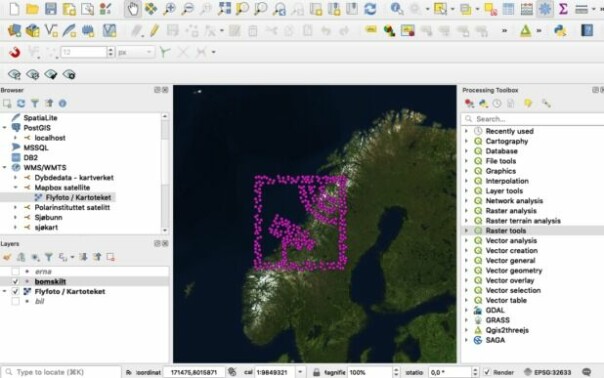The image size is (604, 378).
Task: Expand the Sjøbunn connection
Action: click(15, 217)
